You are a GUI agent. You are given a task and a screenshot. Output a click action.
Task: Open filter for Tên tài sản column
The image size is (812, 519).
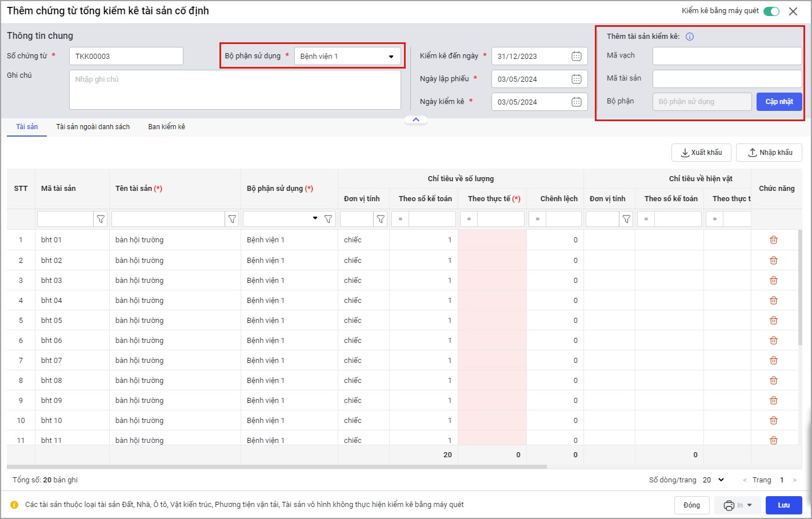click(232, 219)
